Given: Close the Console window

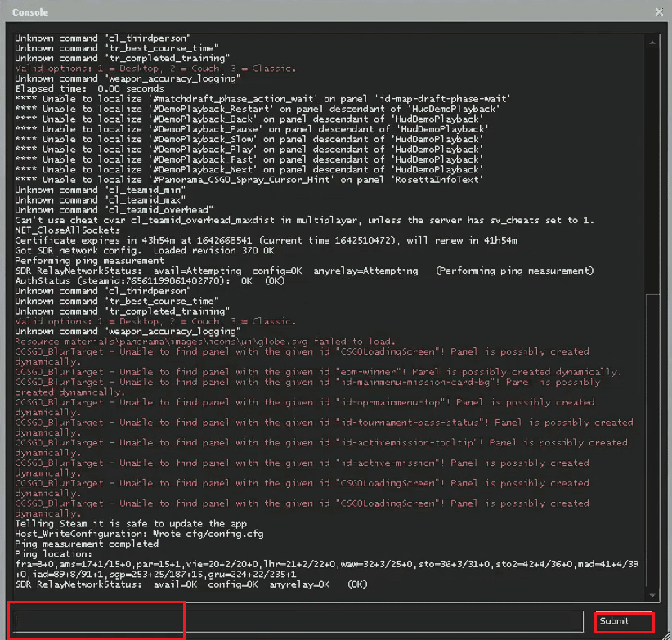Looking at the screenshot, I should (x=659, y=12).
